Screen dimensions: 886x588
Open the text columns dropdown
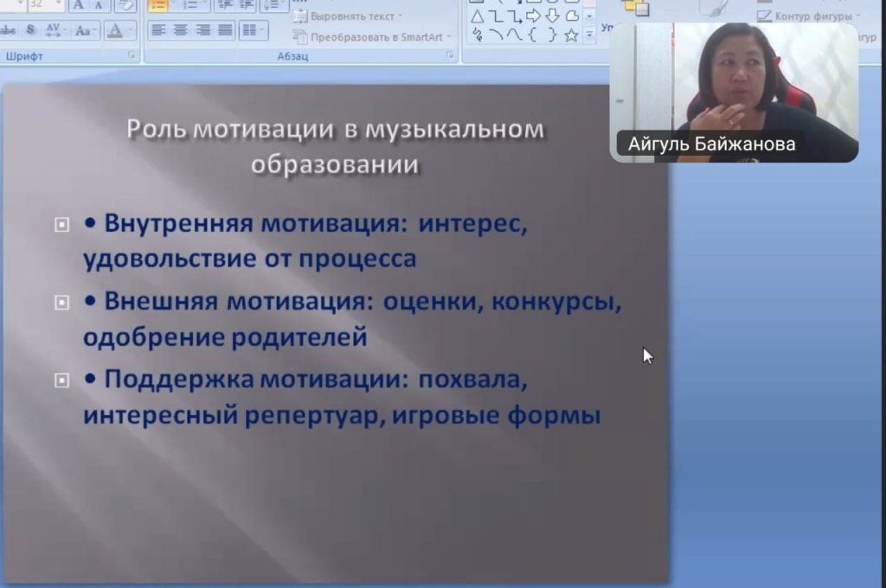coord(252,30)
